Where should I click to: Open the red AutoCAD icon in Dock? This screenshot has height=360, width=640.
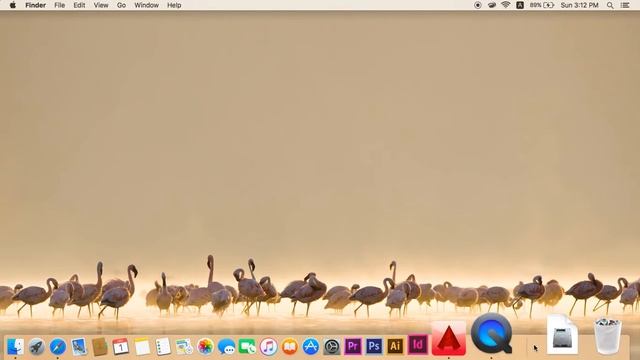[x=449, y=338]
